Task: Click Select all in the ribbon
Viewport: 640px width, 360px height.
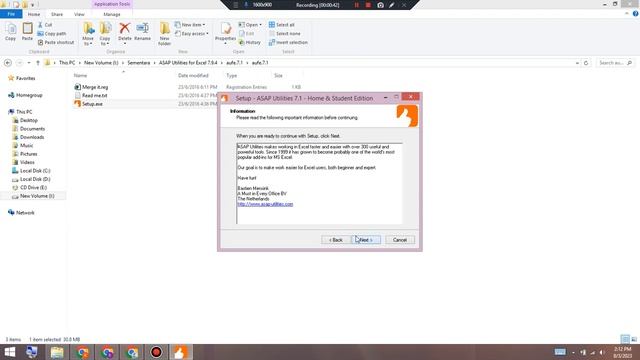Action: 282,25
